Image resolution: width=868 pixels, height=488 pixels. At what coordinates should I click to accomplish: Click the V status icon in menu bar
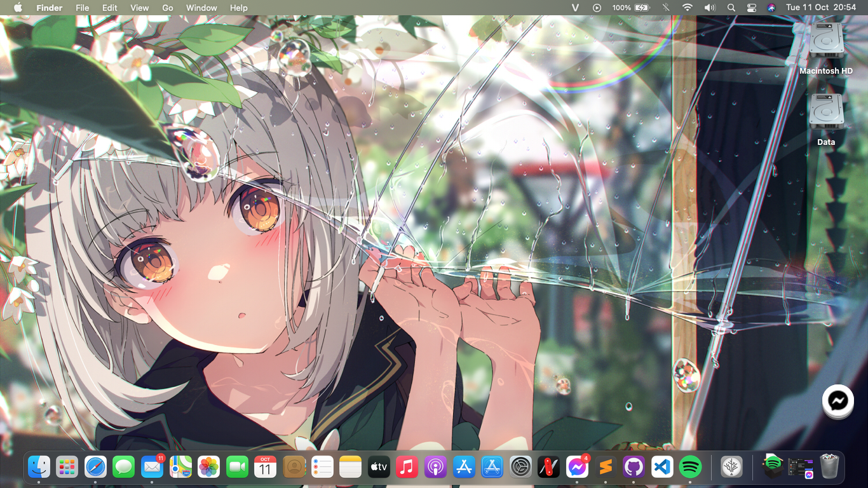pyautogui.click(x=576, y=8)
